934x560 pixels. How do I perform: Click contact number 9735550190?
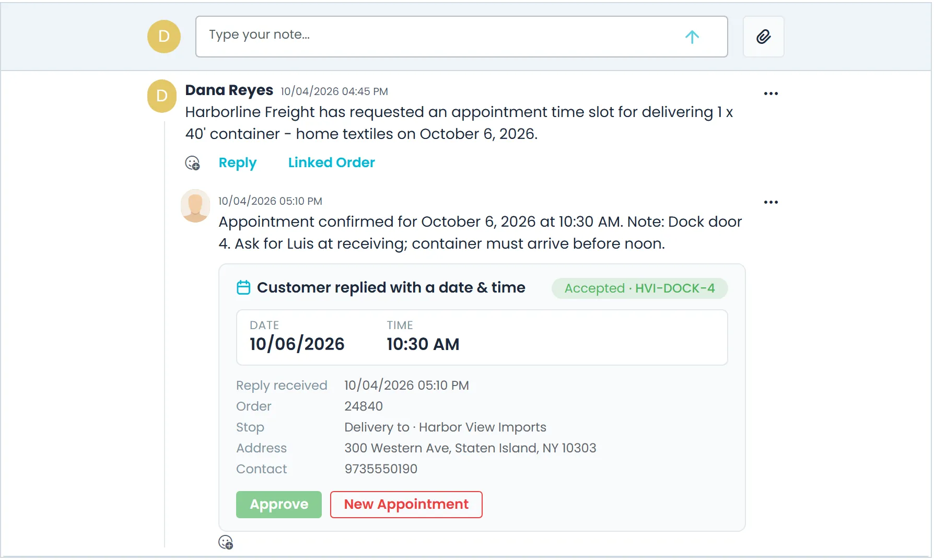pyautogui.click(x=381, y=469)
